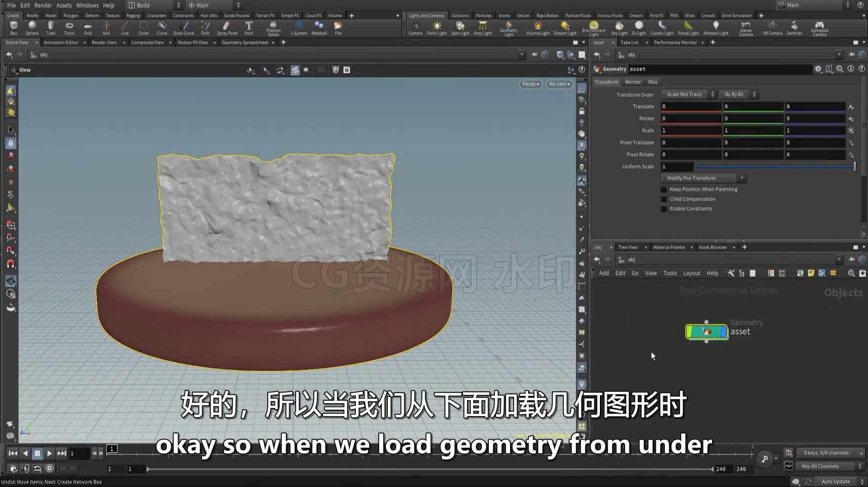
Task: Add a Point Light from the shelf
Action: click(x=437, y=28)
